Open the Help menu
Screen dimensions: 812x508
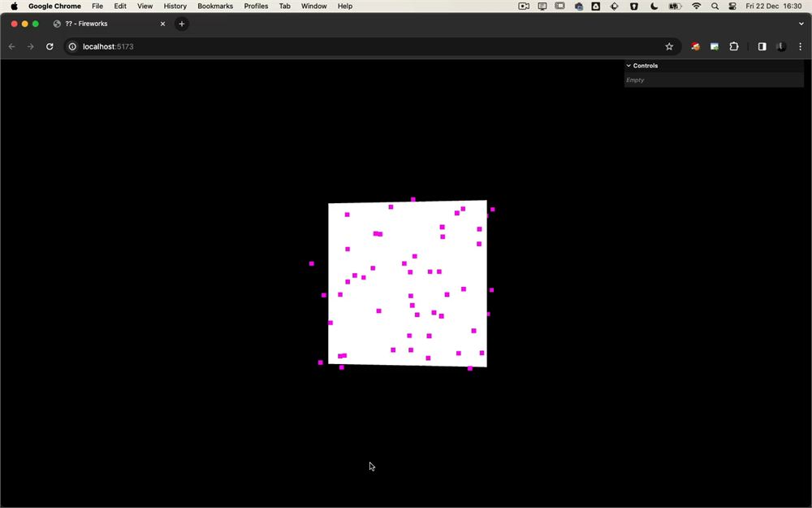click(345, 7)
